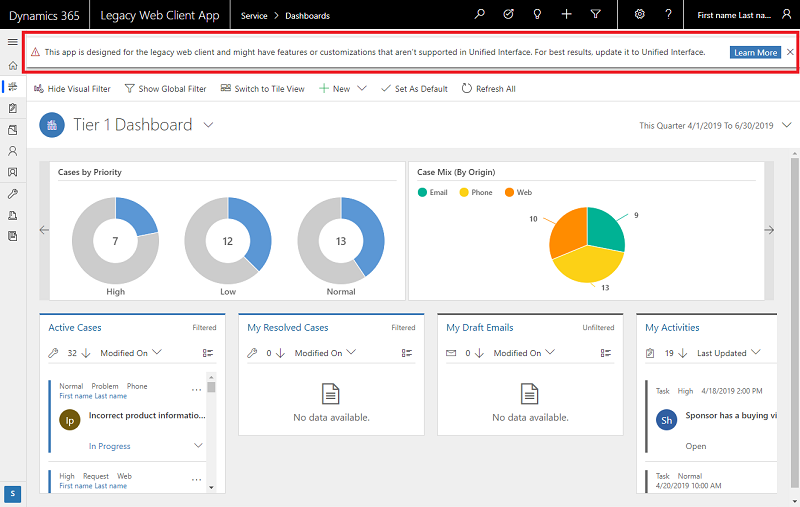Click the right arrow to scroll charts
This screenshot has width=800, height=507.
pos(769,230)
